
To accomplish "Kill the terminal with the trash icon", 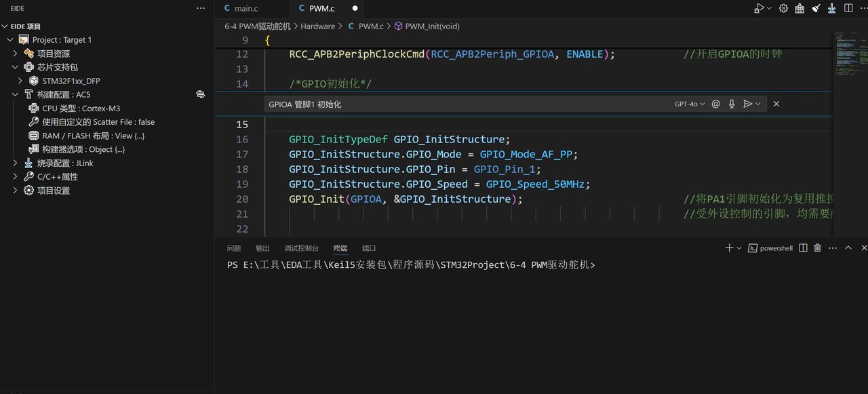I will pos(819,248).
